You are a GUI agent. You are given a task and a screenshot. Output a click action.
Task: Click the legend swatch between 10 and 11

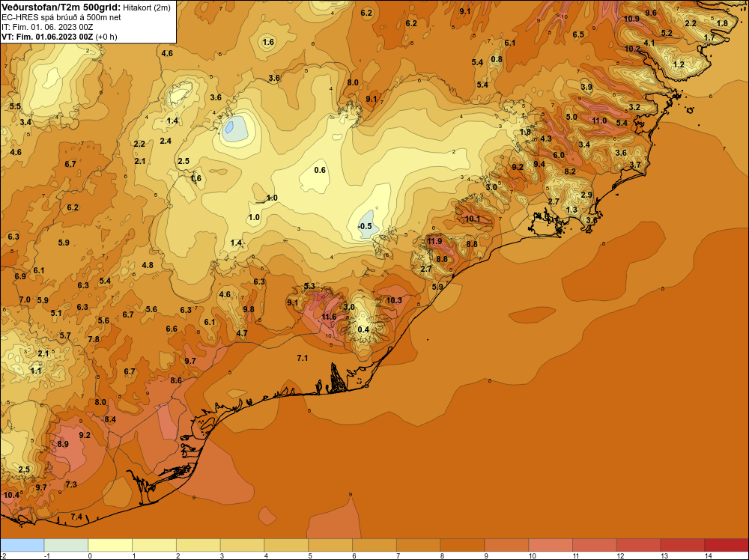click(551, 545)
